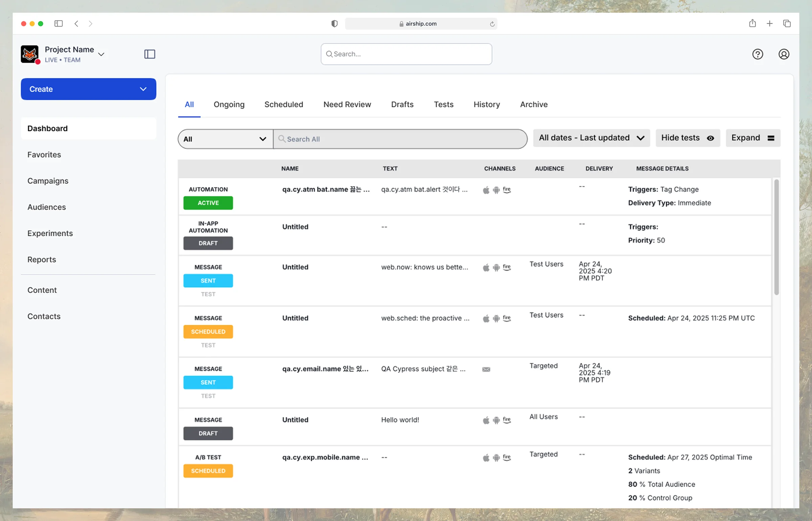Open Contacts in the sidebar
812x521 pixels.
click(44, 316)
